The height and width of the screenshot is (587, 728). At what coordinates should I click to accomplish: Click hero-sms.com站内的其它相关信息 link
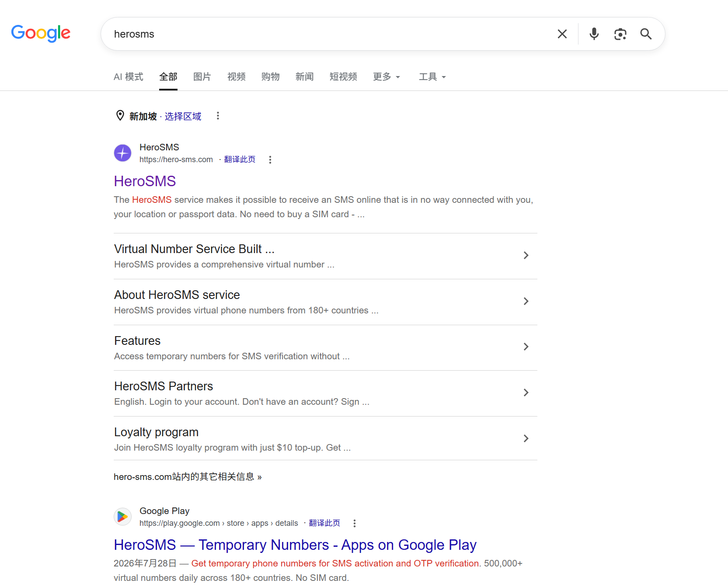(188, 477)
